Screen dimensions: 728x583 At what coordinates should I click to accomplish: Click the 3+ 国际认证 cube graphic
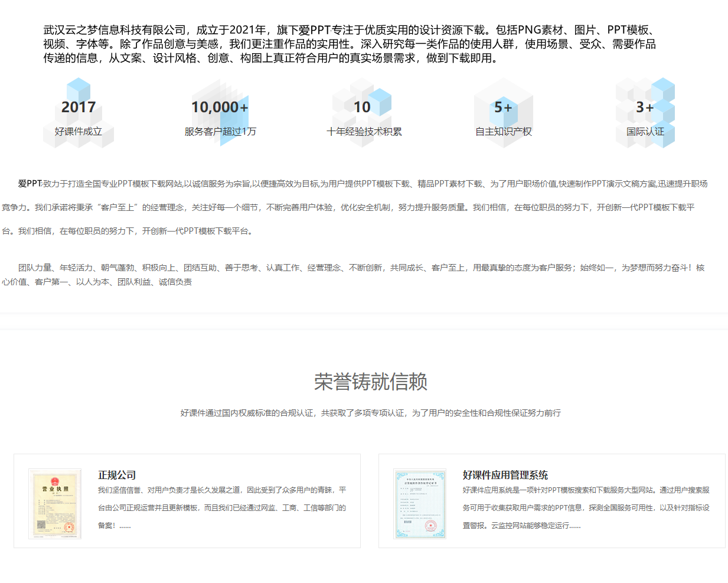(645, 112)
